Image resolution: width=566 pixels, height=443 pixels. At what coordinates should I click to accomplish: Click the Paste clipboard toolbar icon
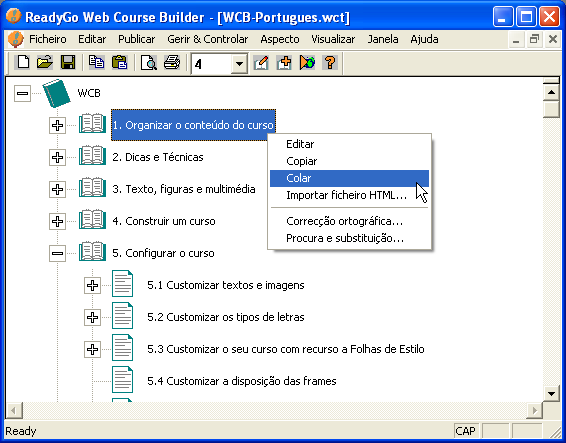pyautogui.click(x=119, y=63)
